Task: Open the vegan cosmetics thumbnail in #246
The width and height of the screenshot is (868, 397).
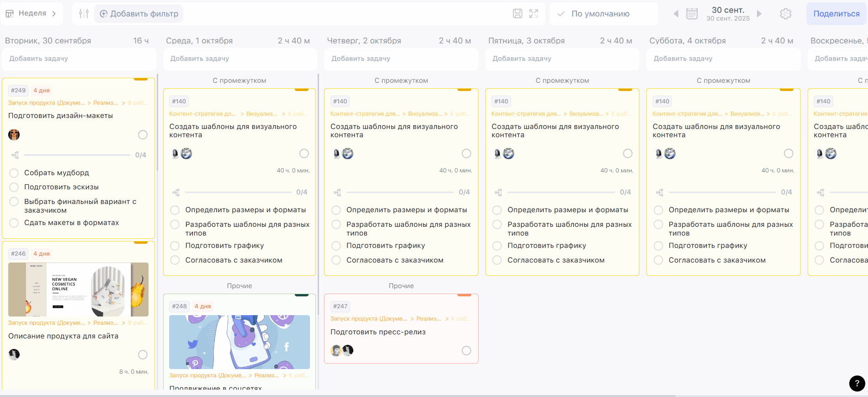Action: [78, 290]
